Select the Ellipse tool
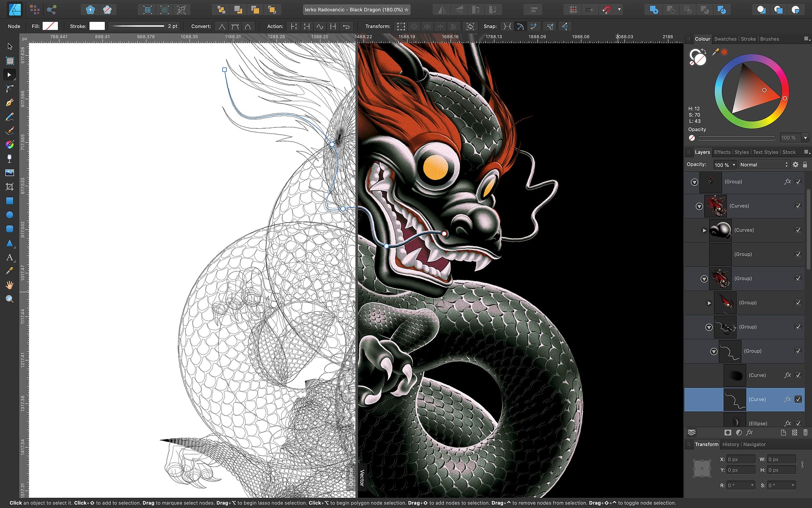This screenshot has height=508, width=812. 9,215
